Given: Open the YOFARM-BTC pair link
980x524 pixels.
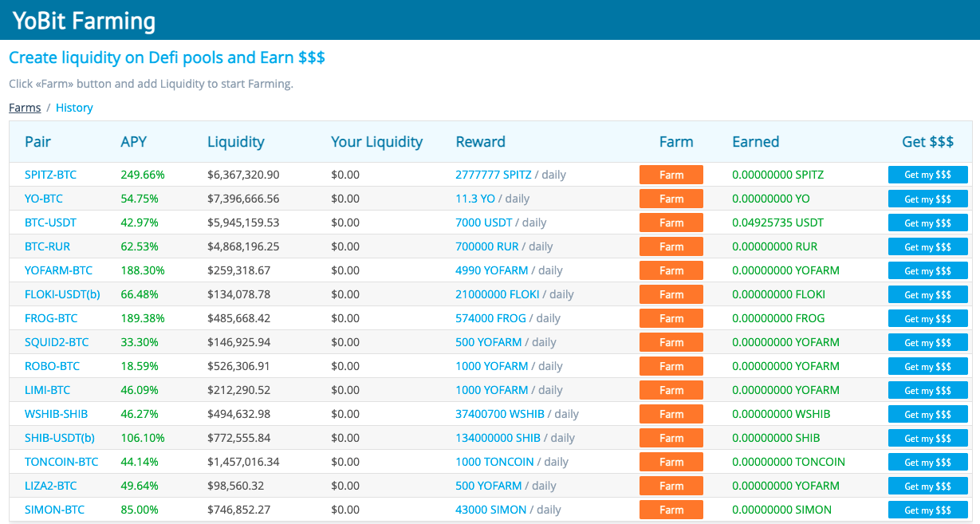Looking at the screenshot, I should point(58,270).
